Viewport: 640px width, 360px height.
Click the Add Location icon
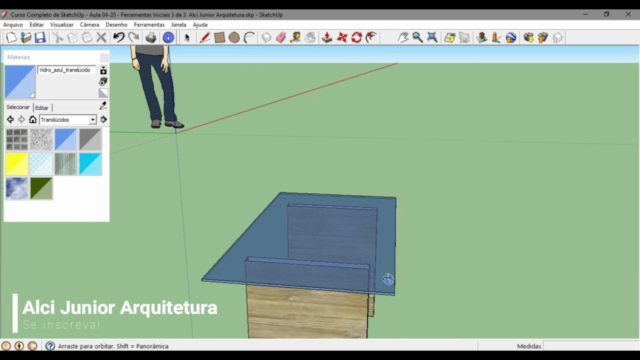pos(449,38)
